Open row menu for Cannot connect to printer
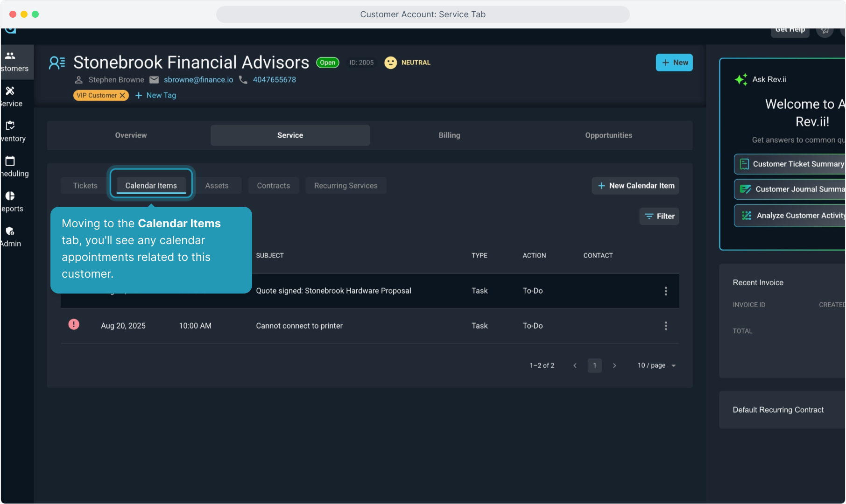 coord(666,326)
